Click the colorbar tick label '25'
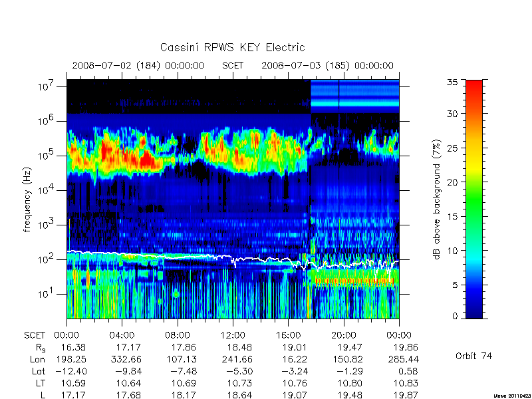The image size is (532, 399). 452,148
